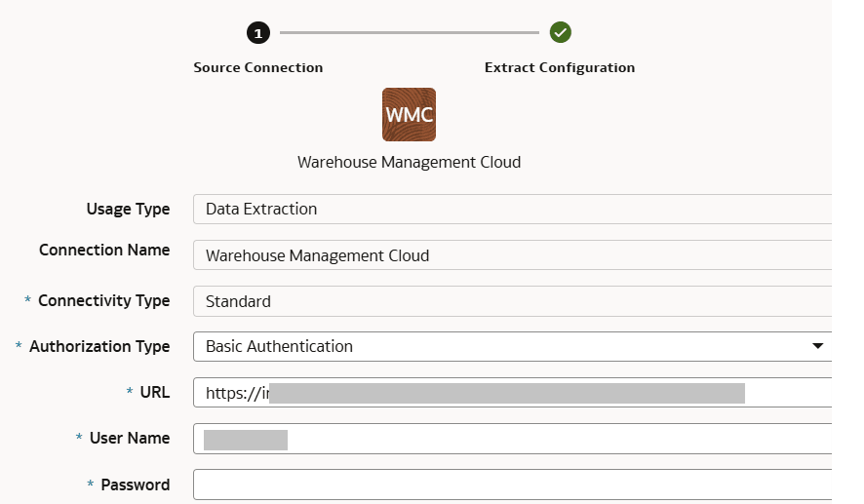
Task: Click the Extract Configuration green checkmark step
Action: pyautogui.click(x=561, y=32)
